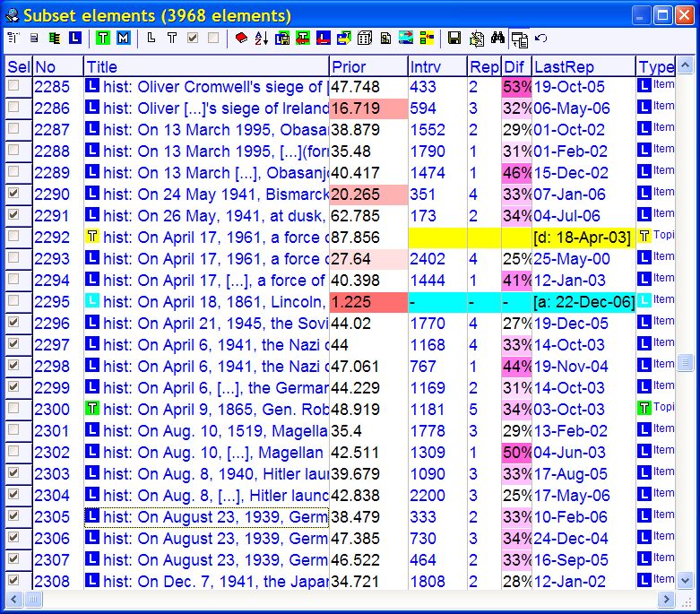This screenshot has width=700, height=614.
Task: Sort by the Intrv column header
Action: click(x=437, y=66)
